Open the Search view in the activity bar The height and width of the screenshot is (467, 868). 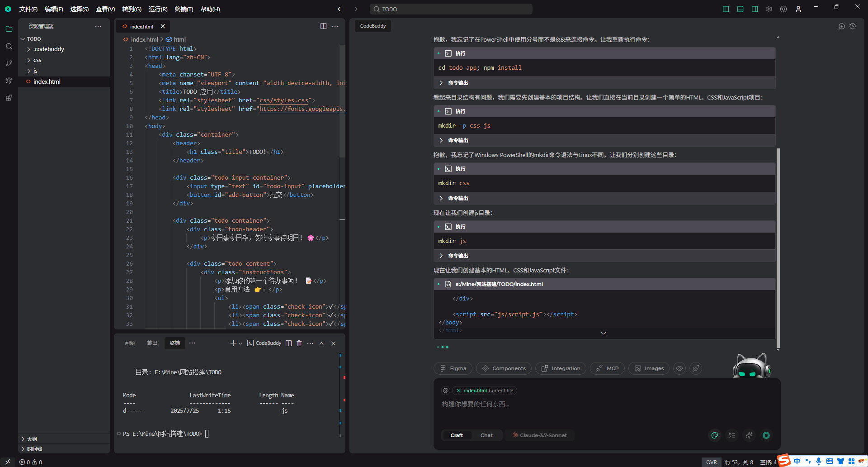tap(9, 46)
